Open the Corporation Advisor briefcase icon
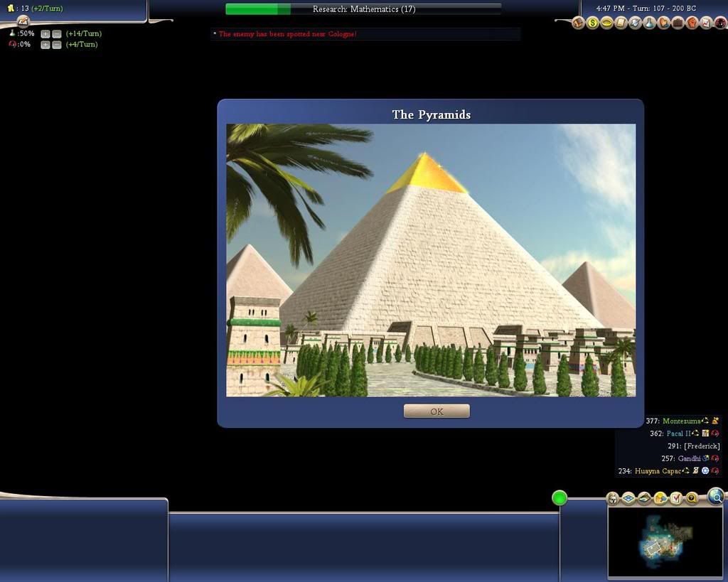 (x=678, y=23)
